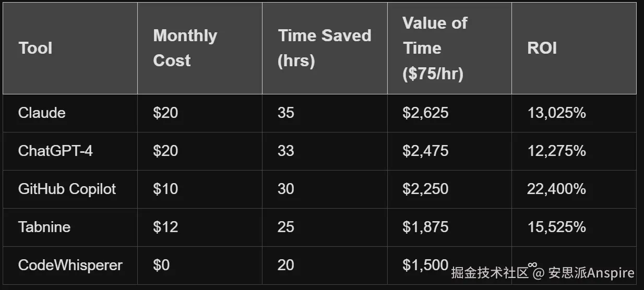The width and height of the screenshot is (644, 290).
Task: Click the Monthly Cost column header
Action: click(x=185, y=48)
